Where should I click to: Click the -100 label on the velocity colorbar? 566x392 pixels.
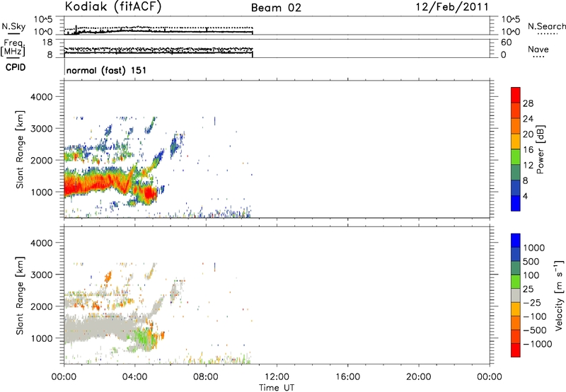click(x=535, y=316)
